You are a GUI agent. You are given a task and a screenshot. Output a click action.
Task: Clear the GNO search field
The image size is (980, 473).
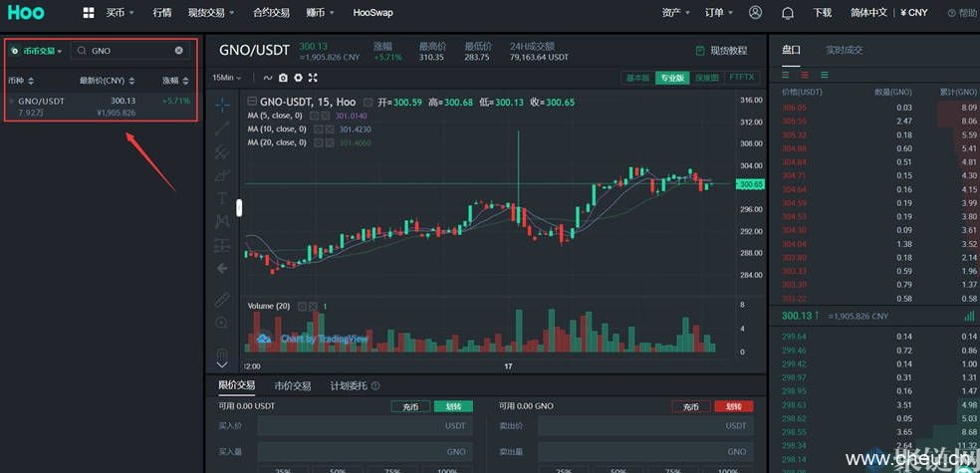point(179,50)
